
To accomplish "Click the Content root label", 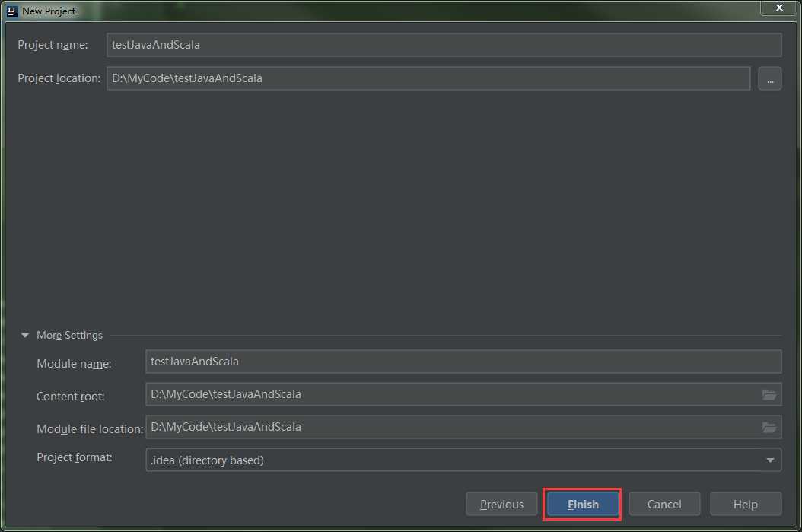I will pos(70,397).
